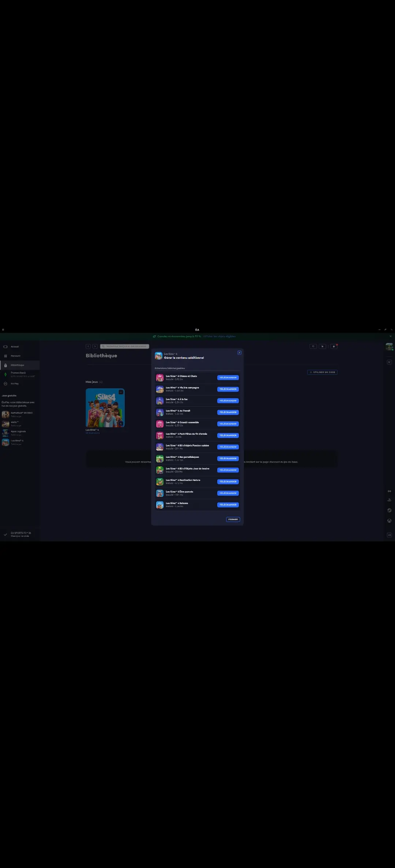Click the download icon on the Sims 4 tile
395x868 pixels.
point(121,423)
